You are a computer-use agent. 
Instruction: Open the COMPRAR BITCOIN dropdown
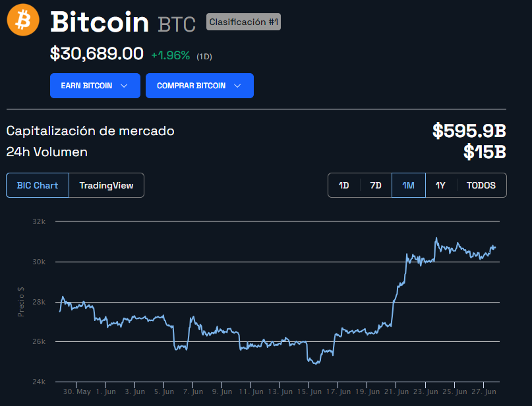click(x=200, y=86)
